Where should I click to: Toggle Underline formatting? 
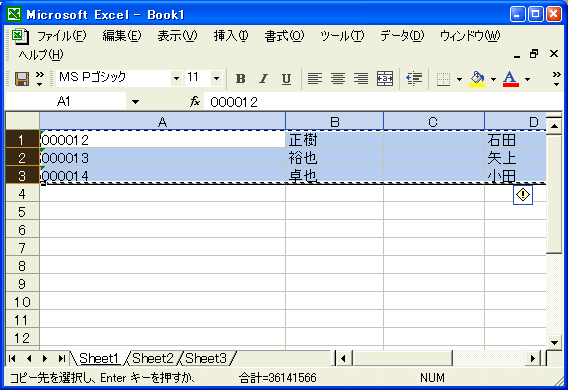point(286,79)
